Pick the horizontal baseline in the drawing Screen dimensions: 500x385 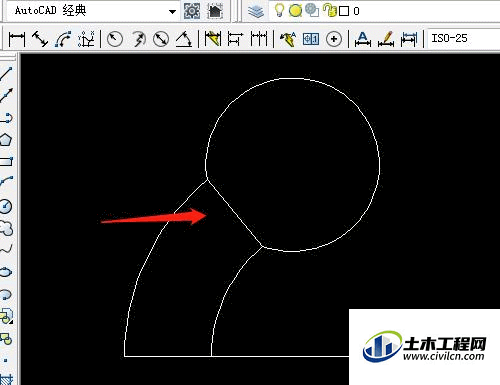tap(237, 356)
